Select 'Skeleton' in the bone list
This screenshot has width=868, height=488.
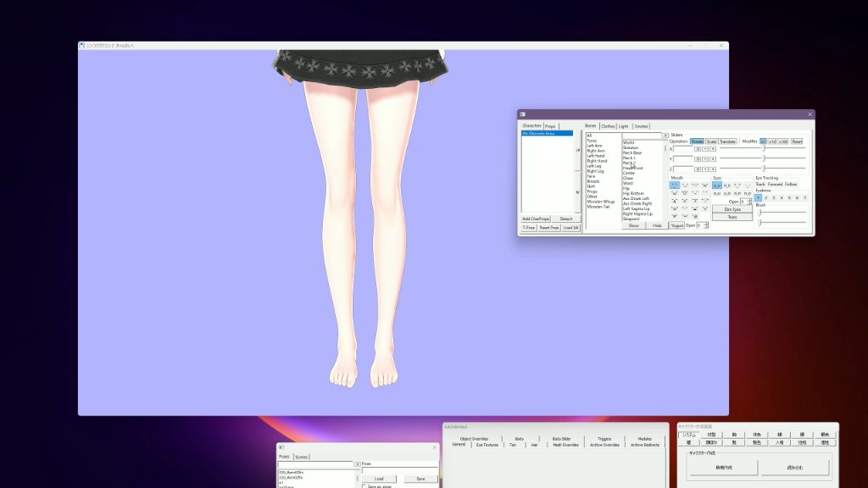click(x=631, y=147)
